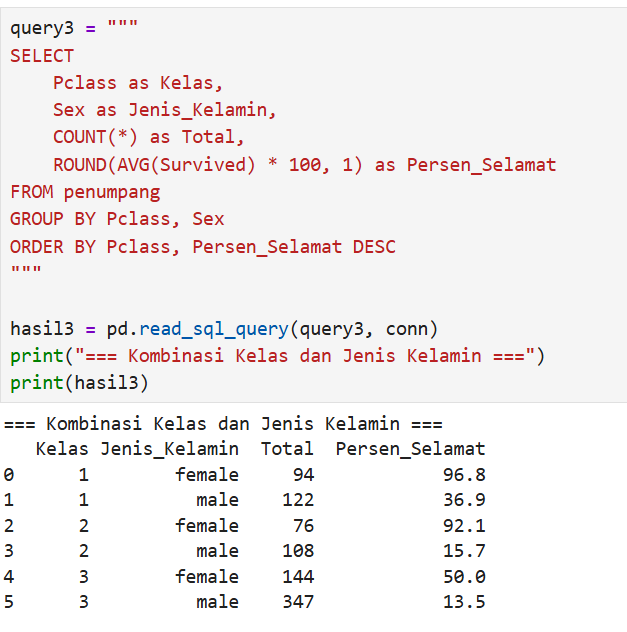Click the SELECT keyword in query

point(42,56)
